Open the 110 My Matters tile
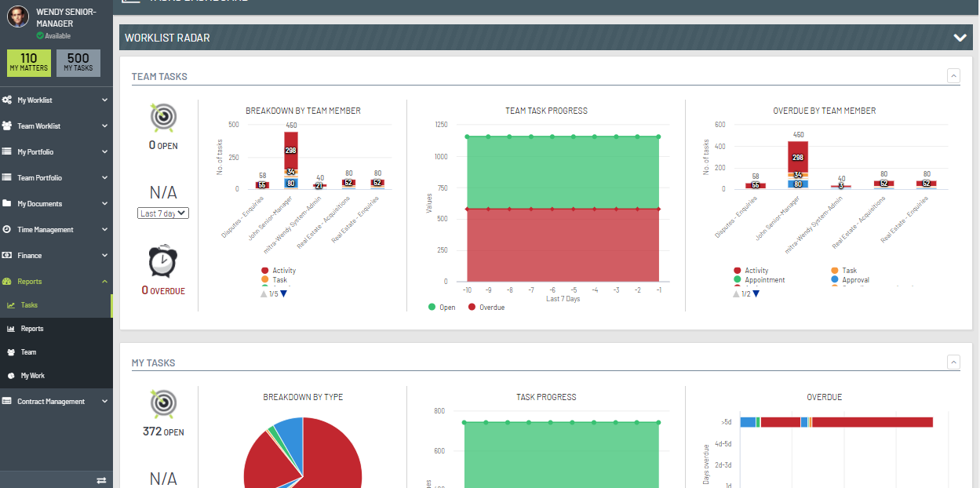This screenshot has width=980, height=488. (x=29, y=63)
